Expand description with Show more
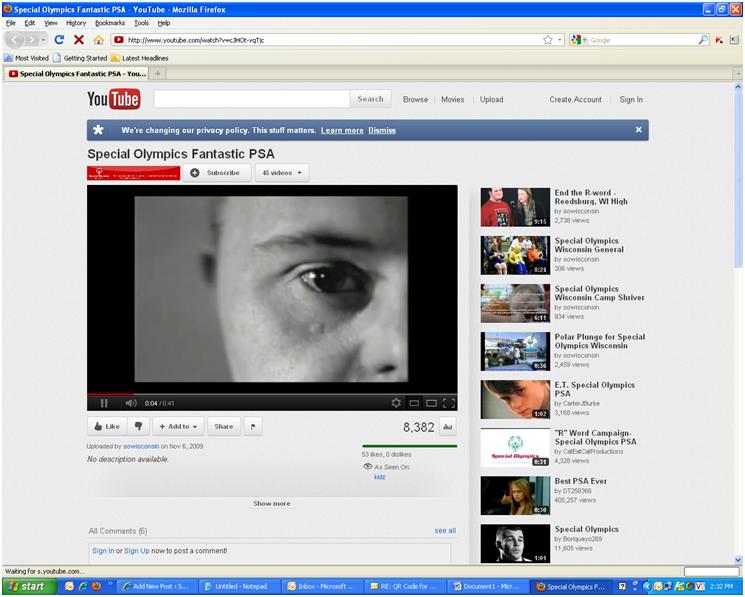This screenshot has height=597, width=745. point(272,503)
